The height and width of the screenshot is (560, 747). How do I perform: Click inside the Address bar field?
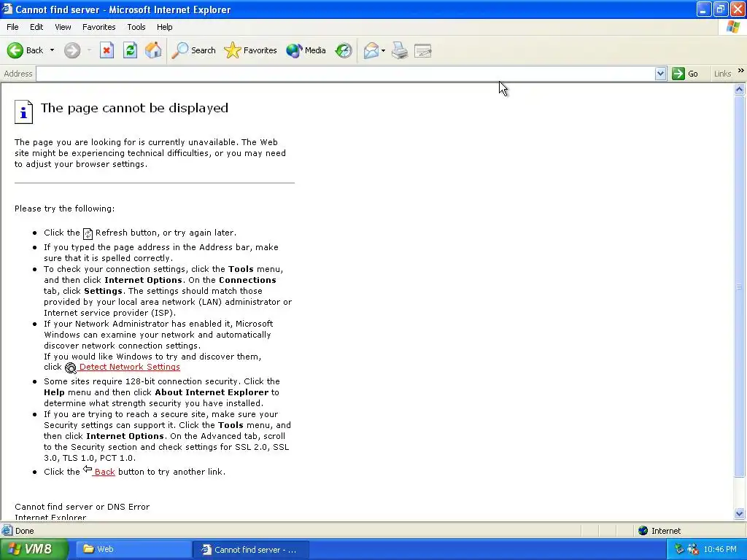click(x=346, y=74)
